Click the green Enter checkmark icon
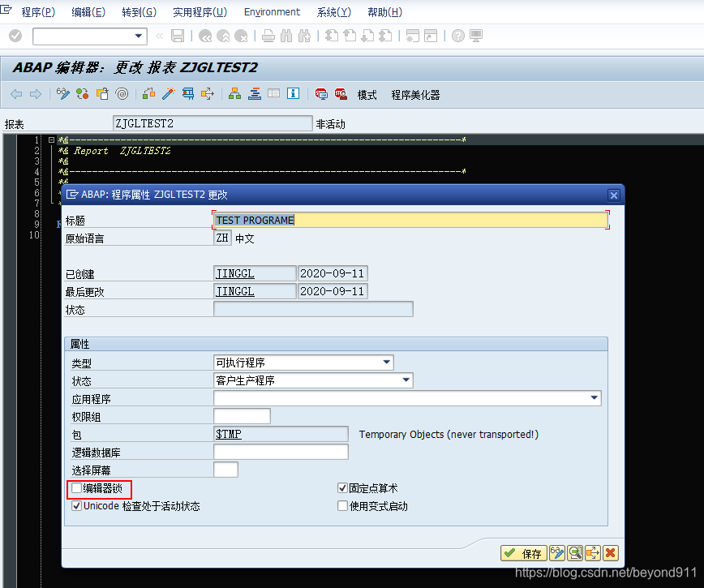The image size is (704, 588). coord(15,36)
